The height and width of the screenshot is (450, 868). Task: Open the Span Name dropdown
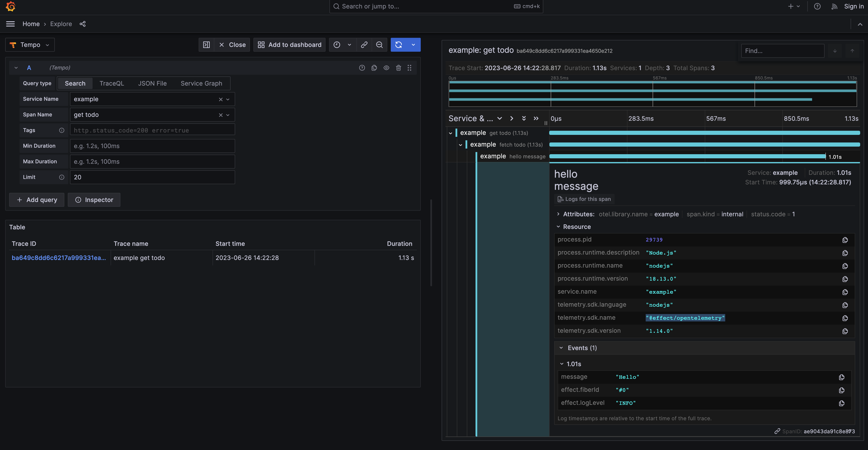tap(228, 114)
